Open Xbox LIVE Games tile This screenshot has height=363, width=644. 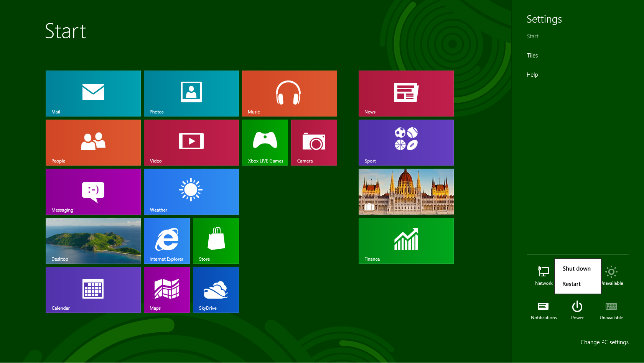point(265,143)
